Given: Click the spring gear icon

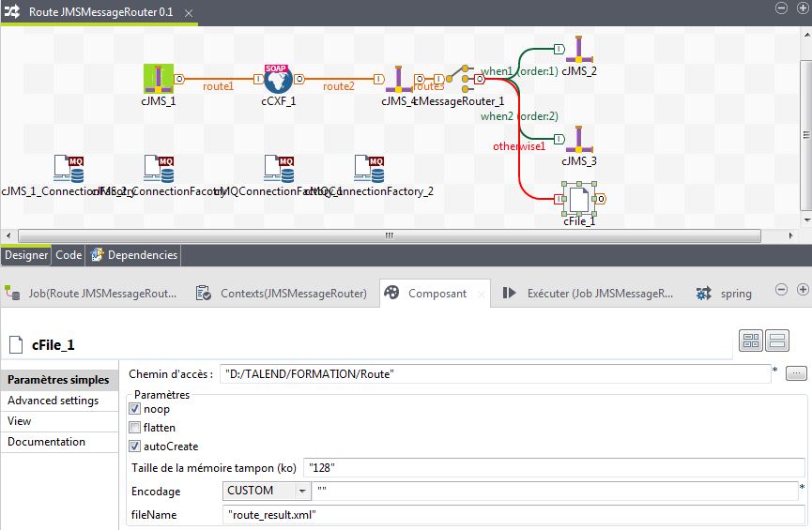Looking at the screenshot, I should (x=703, y=294).
